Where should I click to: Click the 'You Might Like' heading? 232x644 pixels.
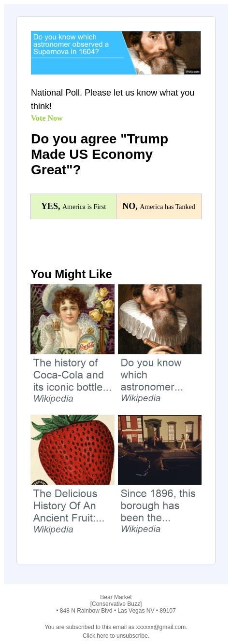point(71,274)
